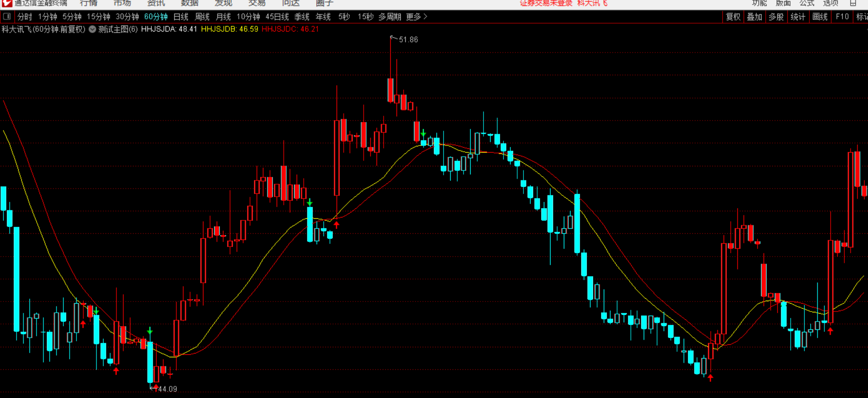Click the 科大讯飞(60分钟.前复权) chart label
The width and height of the screenshot is (868, 398).
point(44,29)
